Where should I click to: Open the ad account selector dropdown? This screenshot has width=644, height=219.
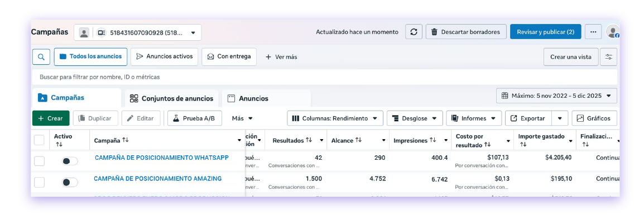pyautogui.click(x=138, y=32)
